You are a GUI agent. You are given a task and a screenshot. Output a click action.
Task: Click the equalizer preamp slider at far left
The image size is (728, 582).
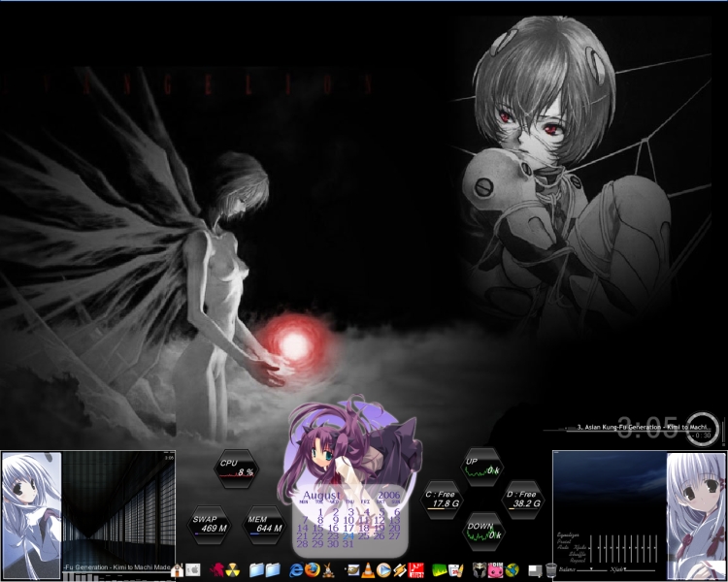tap(591, 548)
